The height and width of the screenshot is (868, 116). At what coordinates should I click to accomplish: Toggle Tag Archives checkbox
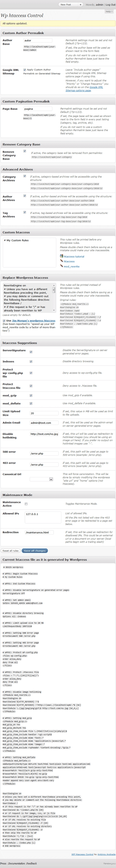(x=25, y=212)
